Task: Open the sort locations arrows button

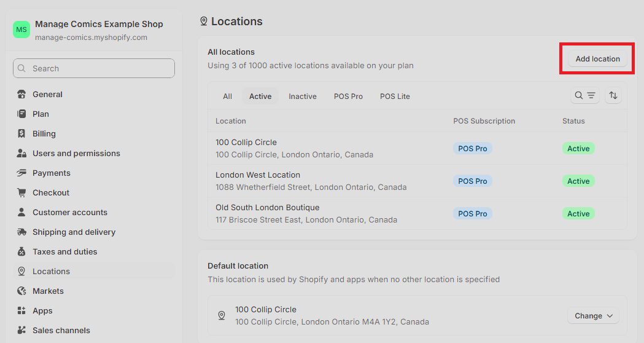Action: coord(613,95)
